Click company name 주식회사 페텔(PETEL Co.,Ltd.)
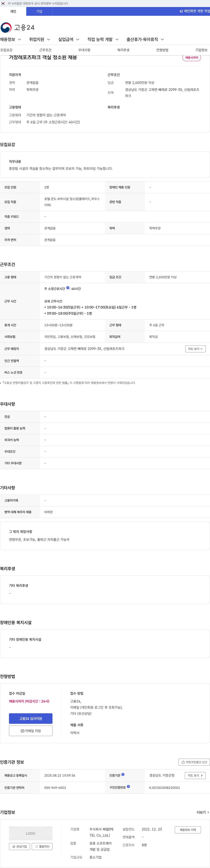 click(x=102, y=832)
